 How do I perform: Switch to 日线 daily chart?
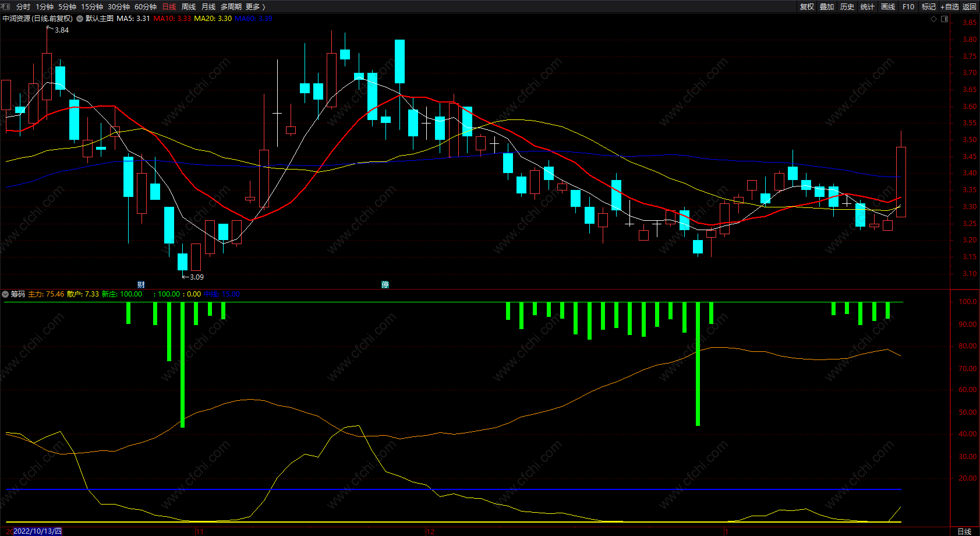coord(169,6)
